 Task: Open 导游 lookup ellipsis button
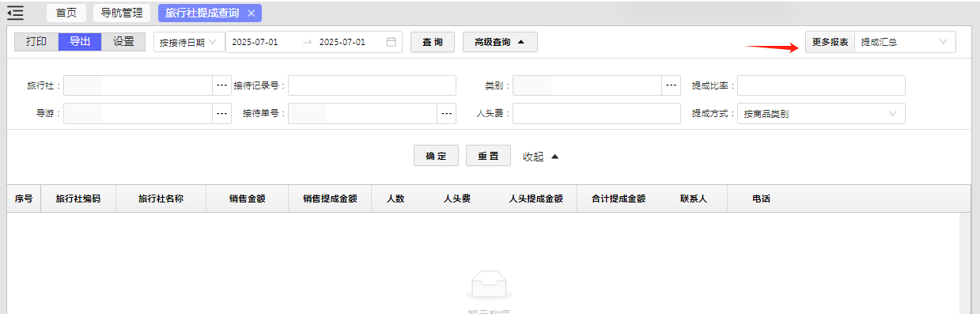(x=221, y=114)
